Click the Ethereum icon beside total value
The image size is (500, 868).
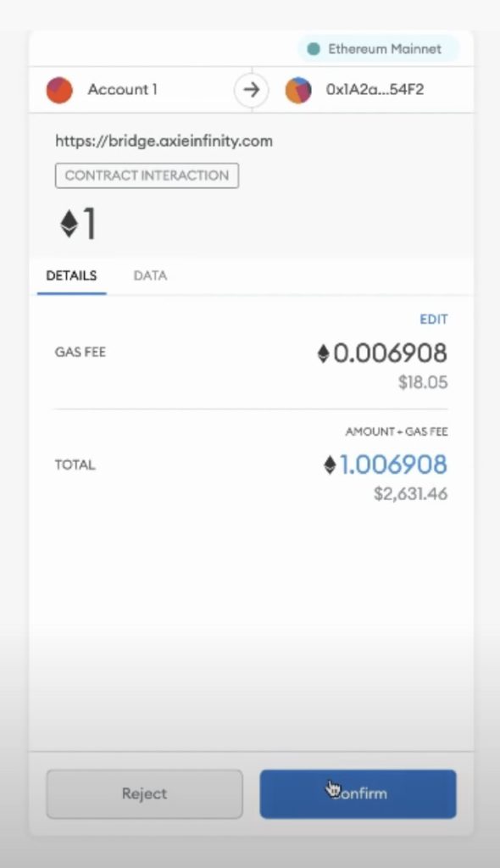tap(330, 465)
